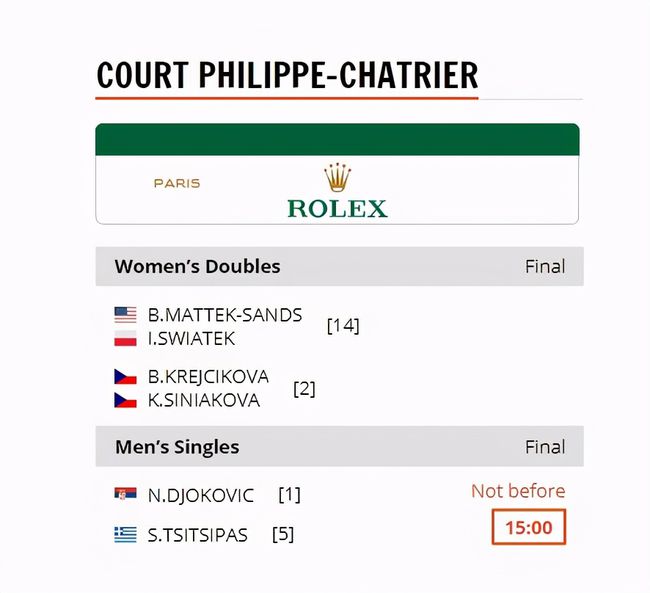Click the Czech flag beside K.SINIAKOVA

125,400
